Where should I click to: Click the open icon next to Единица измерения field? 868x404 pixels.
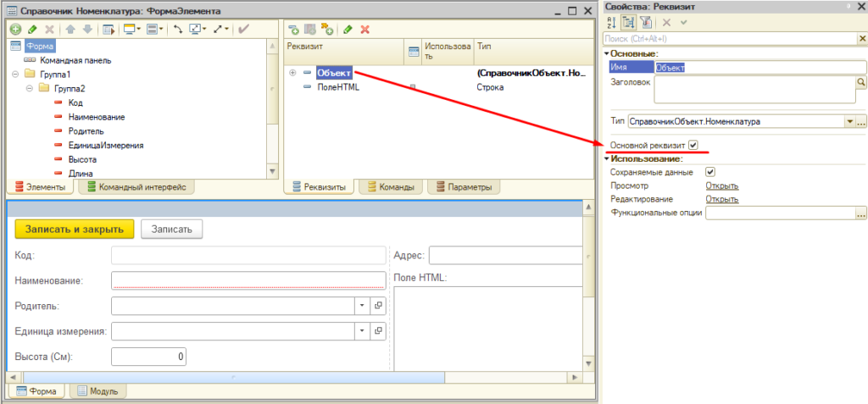[379, 330]
